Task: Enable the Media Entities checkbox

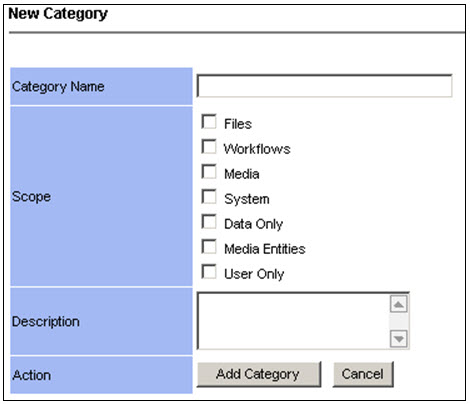Action: [x=209, y=247]
